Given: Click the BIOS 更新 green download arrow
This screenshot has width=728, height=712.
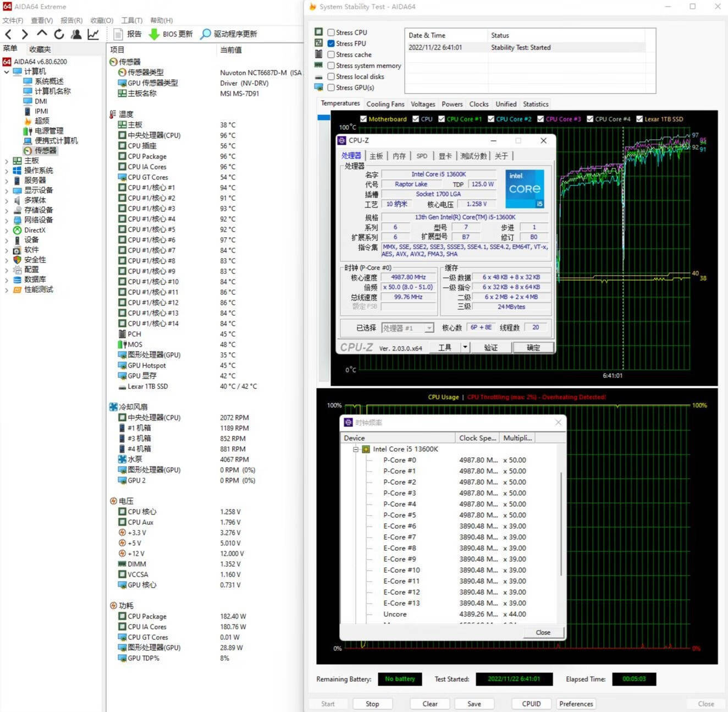Looking at the screenshot, I should [155, 34].
